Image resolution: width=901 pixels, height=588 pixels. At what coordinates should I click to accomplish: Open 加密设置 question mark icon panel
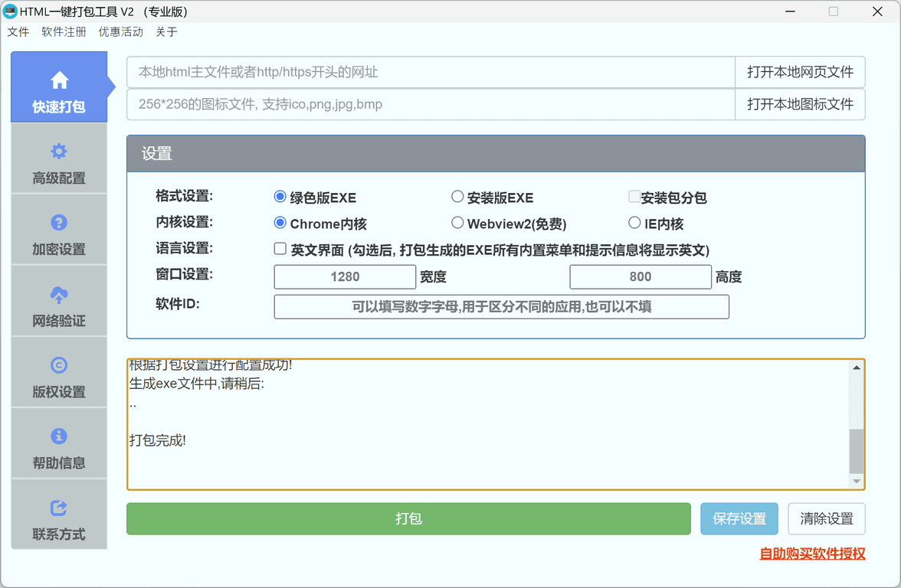coord(59,230)
